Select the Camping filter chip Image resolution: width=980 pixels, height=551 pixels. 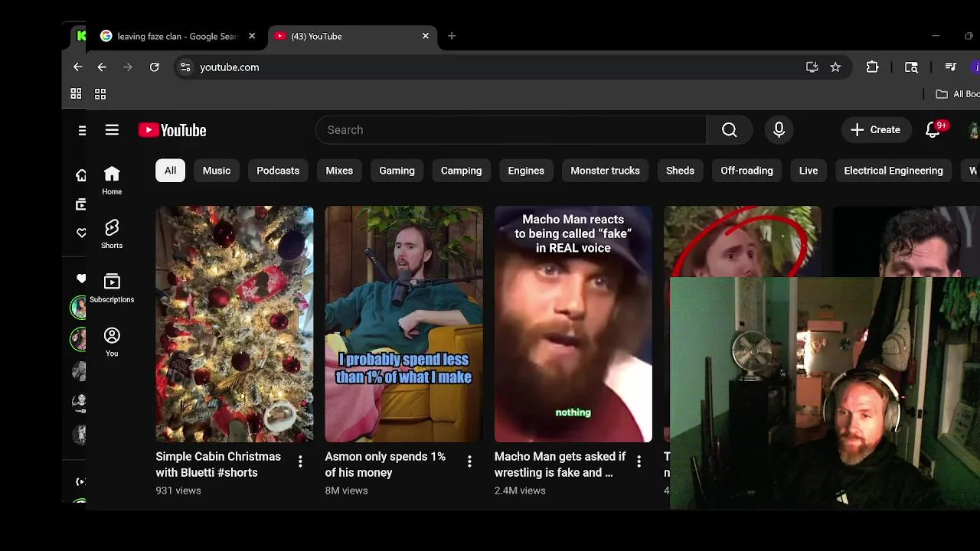461,171
